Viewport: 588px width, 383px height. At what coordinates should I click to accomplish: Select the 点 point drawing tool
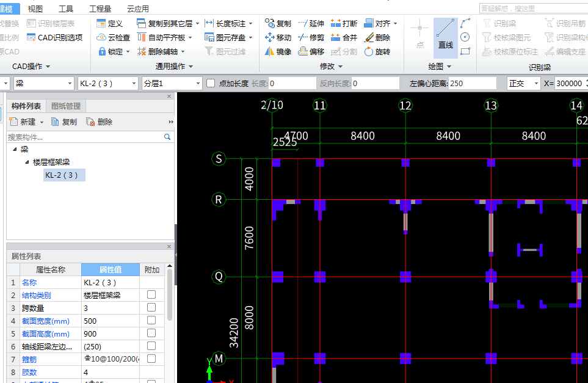click(420, 34)
